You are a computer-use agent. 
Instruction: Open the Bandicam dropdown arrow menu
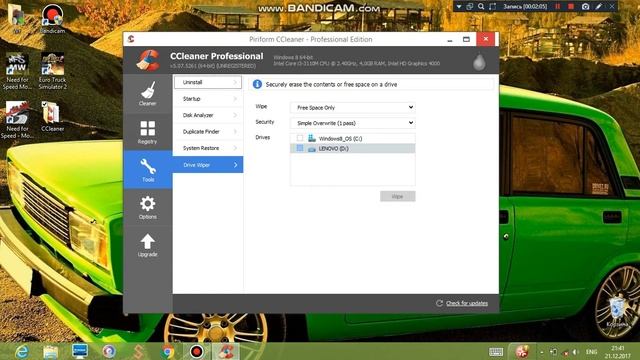click(x=459, y=7)
